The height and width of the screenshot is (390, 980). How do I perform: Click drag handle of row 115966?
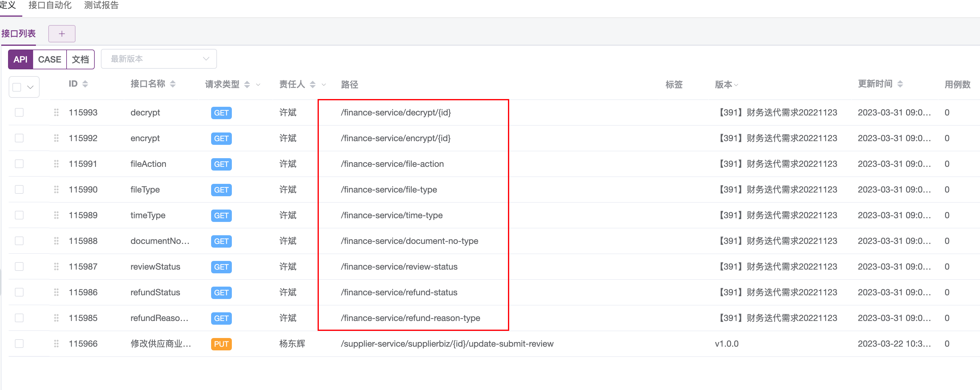point(56,344)
